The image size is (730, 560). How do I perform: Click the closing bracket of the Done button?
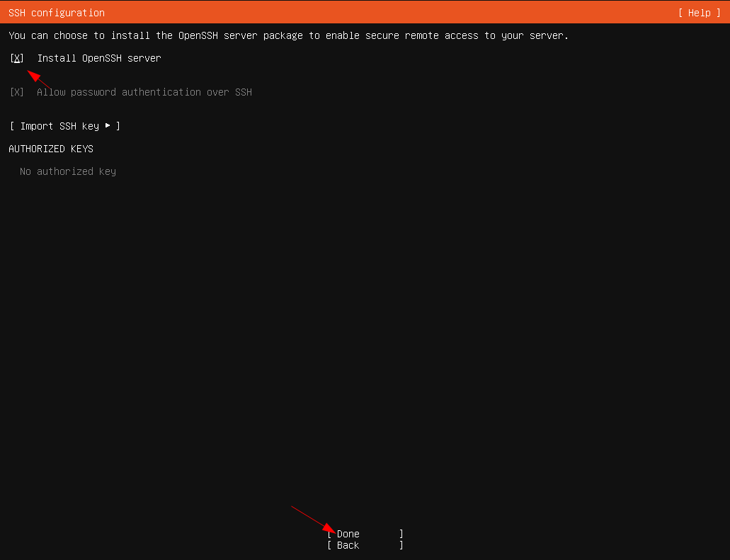[x=401, y=534]
